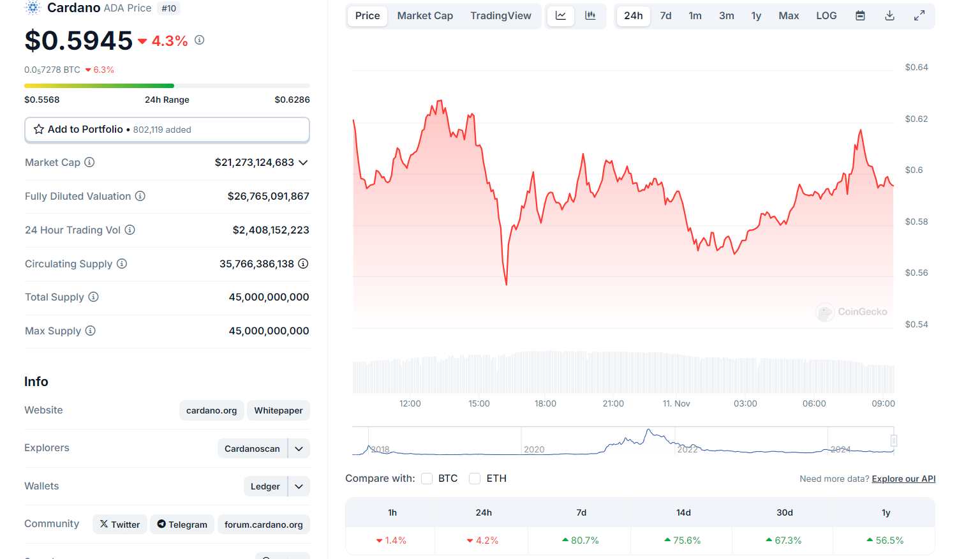980x559 pixels.
Task: Switch to the candlestick chart icon
Action: click(590, 16)
